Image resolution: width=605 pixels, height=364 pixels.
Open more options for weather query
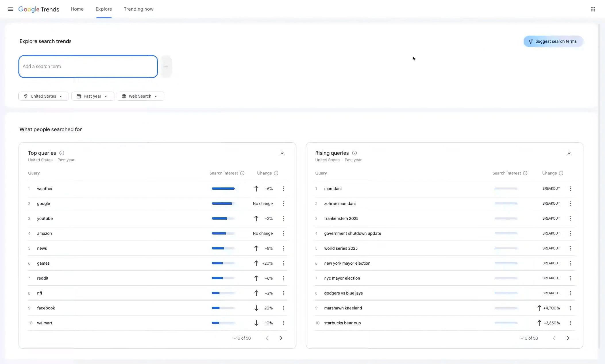pyautogui.click(x=283, y=189)
